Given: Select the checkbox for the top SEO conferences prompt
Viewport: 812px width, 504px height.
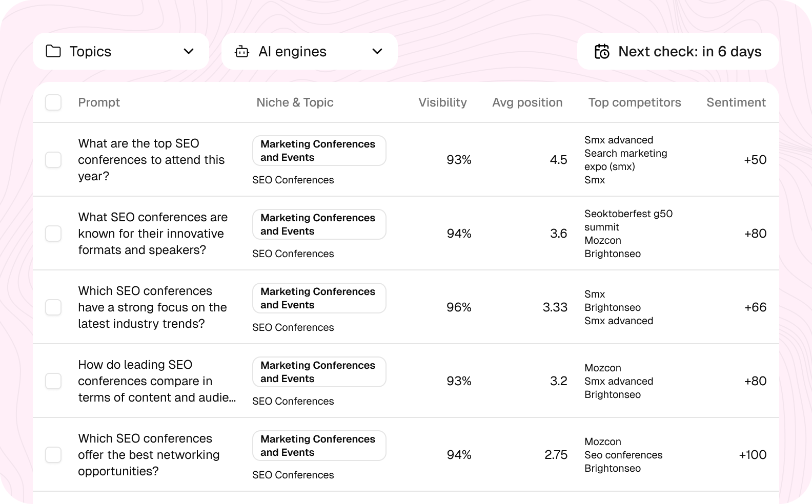Looking at the screenshot, I should [53, 159].
